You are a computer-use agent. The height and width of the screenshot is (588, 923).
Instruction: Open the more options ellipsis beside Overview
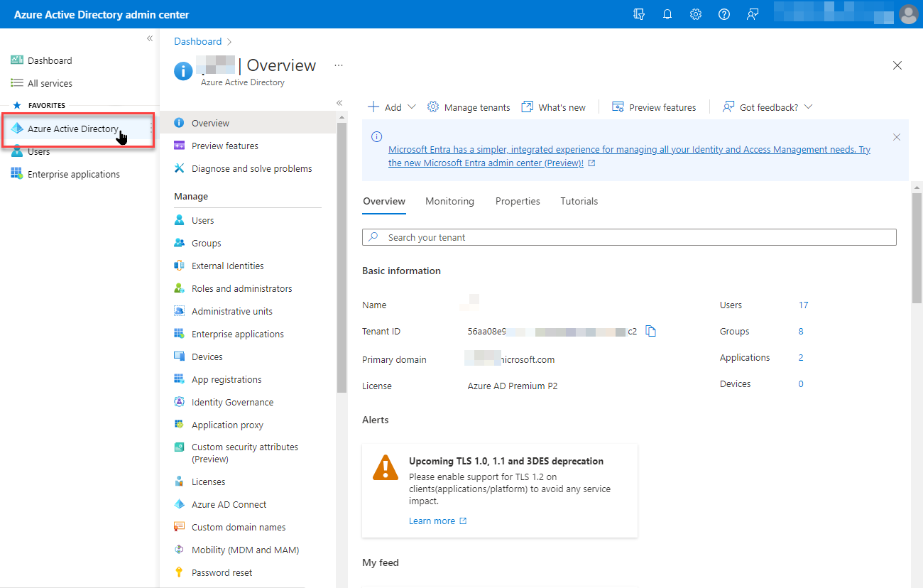tap(339, 65)
